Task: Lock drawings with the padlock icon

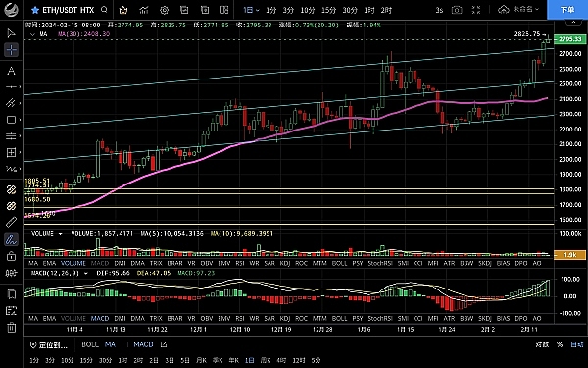Action: coord(11,256)
